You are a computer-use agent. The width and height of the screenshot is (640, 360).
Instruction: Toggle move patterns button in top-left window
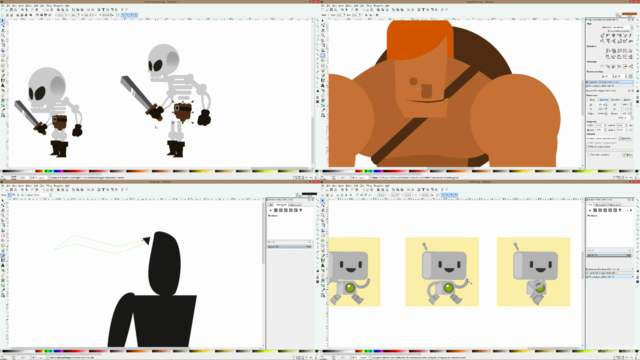pos(136,15)
